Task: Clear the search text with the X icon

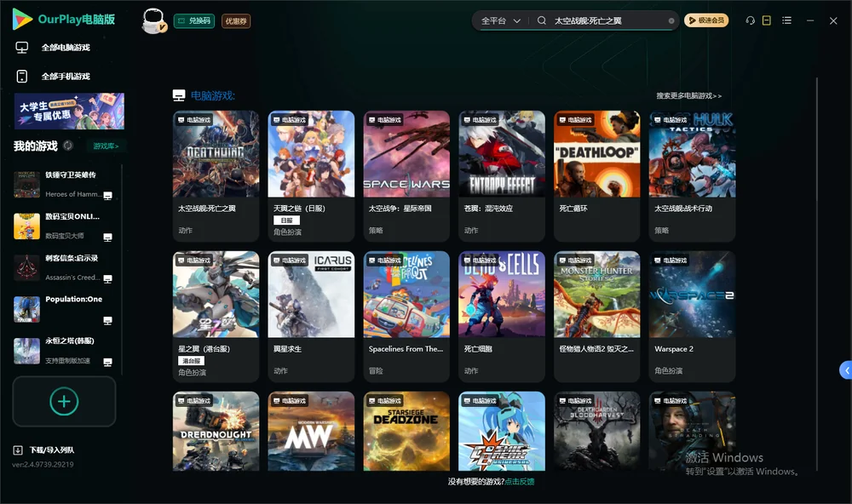Action: click(671, 21)
